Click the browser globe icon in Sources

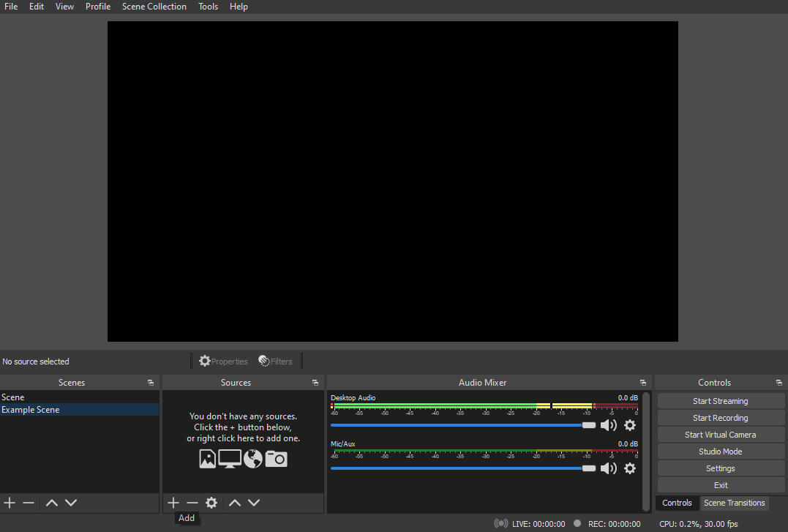point(252,459)
